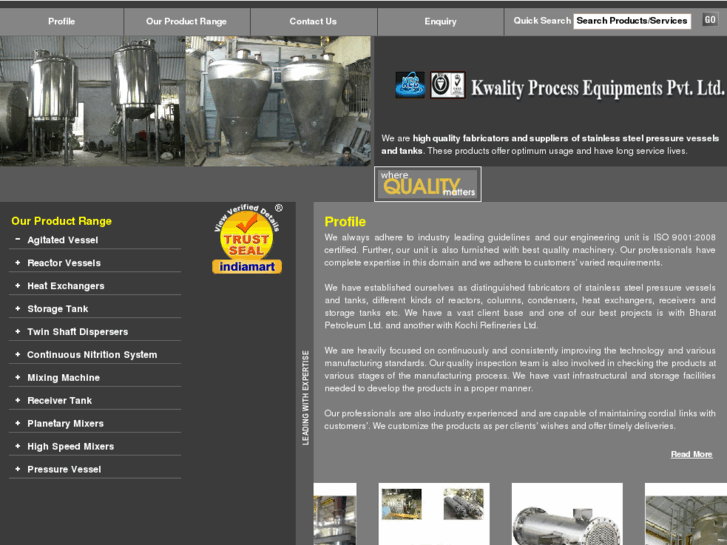This screenshot has width=727, height=545.
Task: Click the Read More link
Action: pyautogui.click(x=691, y=454)
